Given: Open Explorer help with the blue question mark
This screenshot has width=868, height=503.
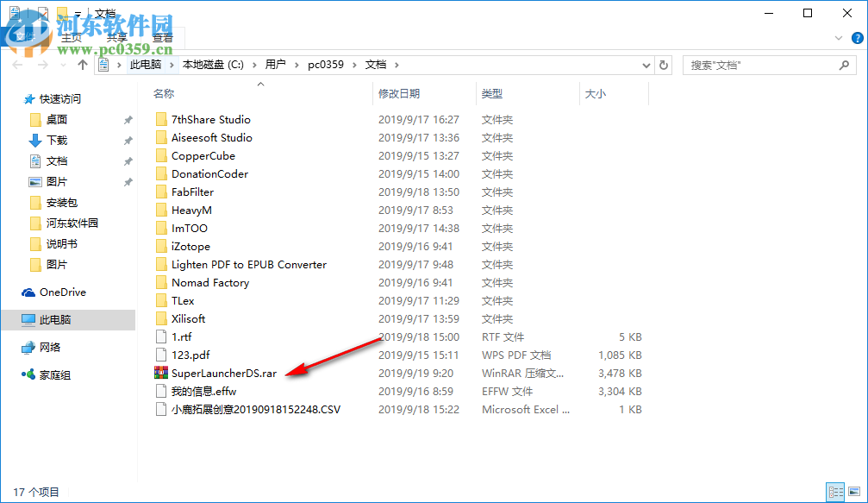Looking at the screenshot, I should (856, 38).
